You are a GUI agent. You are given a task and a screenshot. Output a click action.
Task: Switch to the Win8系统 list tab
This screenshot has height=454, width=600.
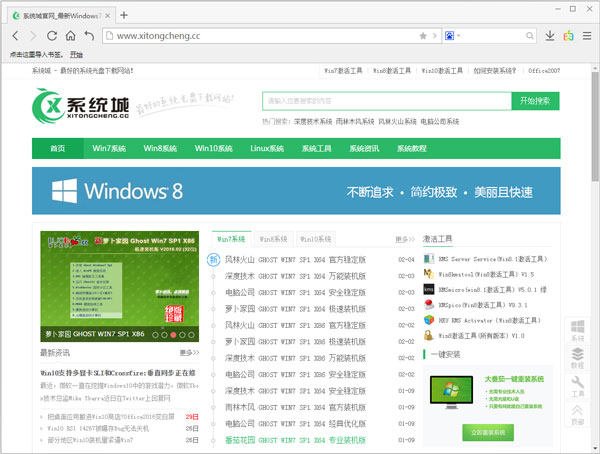274,239
